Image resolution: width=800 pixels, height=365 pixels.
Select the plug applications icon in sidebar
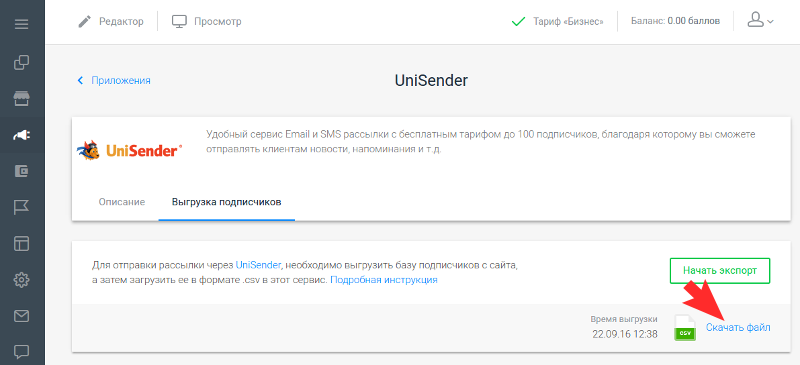click(21, 135)
